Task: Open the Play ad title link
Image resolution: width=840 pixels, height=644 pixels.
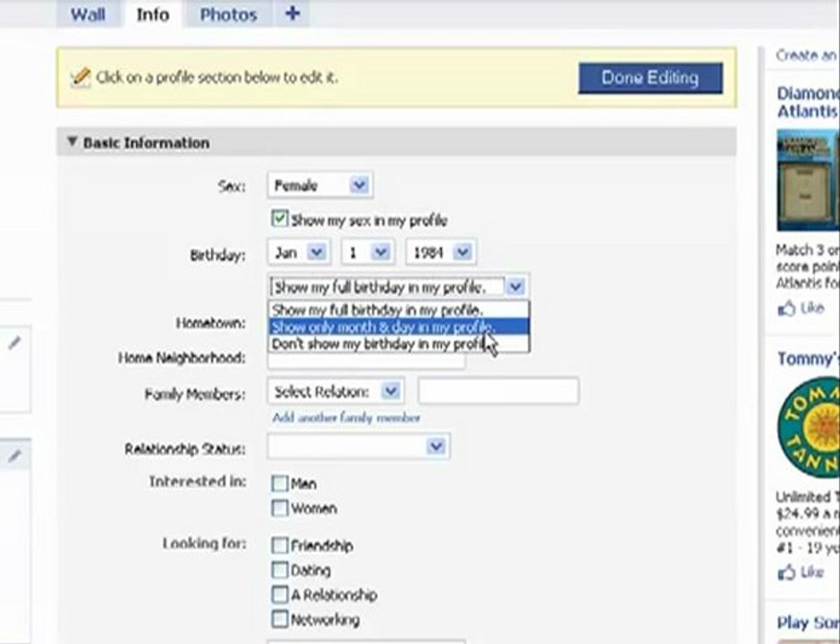Action: tap(809, 623)
